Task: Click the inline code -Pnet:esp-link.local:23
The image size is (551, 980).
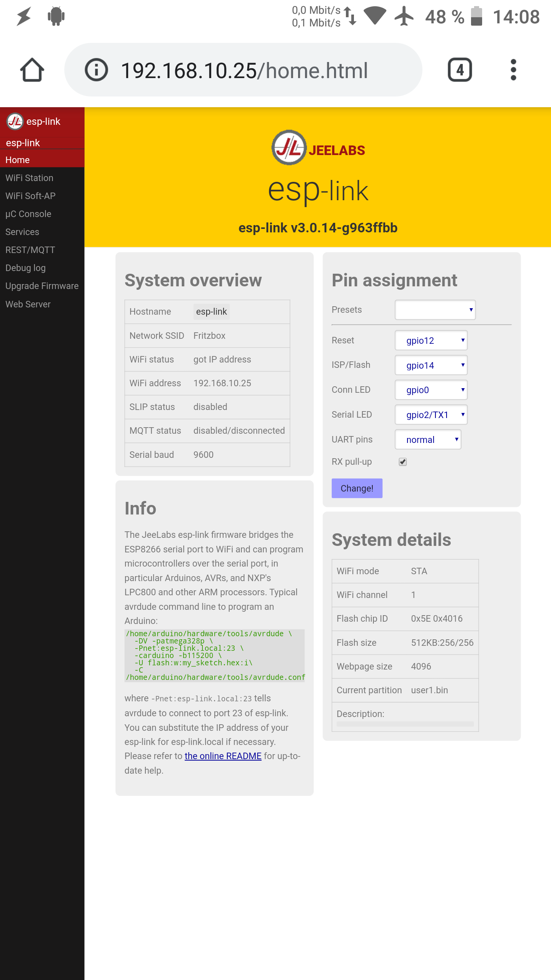Action: (x=202, y=699)
